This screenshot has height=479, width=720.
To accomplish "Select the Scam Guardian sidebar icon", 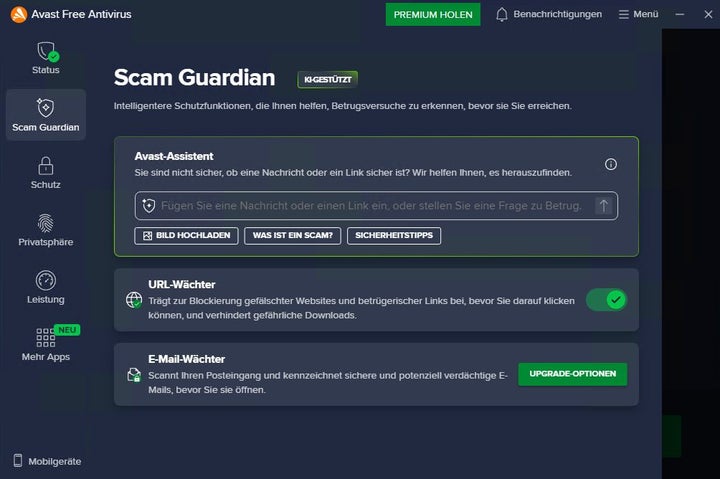I will [46, 108].
